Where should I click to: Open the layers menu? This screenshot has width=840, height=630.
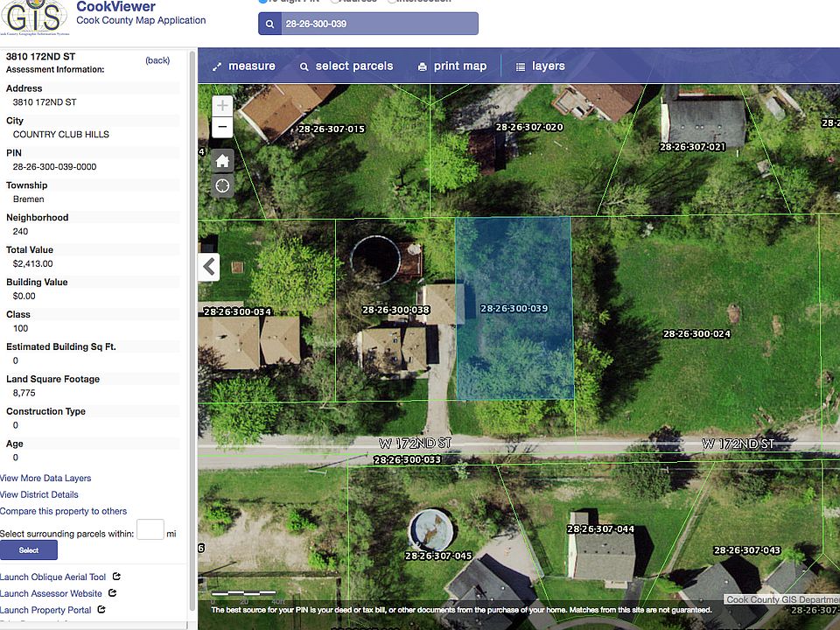coord(540,66)
